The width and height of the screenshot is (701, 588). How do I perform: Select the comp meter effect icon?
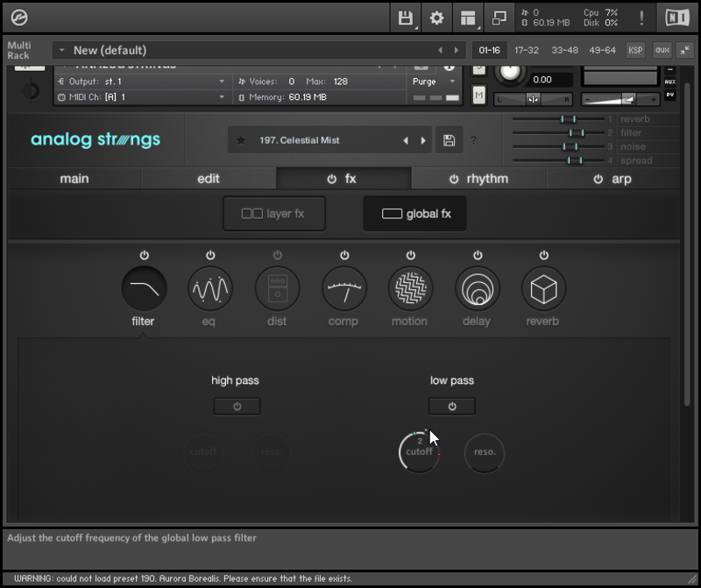point(344,288)
